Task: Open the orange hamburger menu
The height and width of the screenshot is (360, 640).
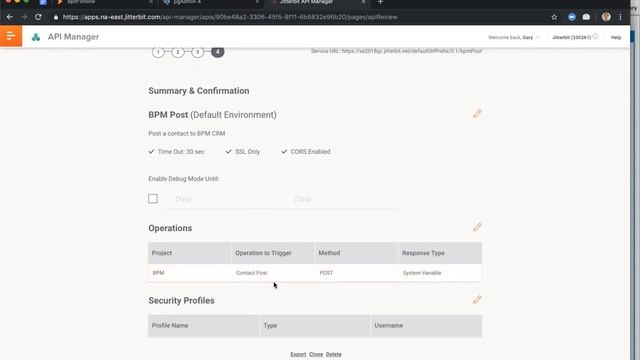Action: click(11, 36)
